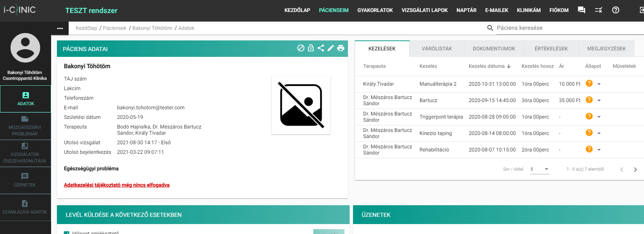The image size is (644, 234).
Task: Click the share icon in Páciens adatai header
Action: click(321, 48)
